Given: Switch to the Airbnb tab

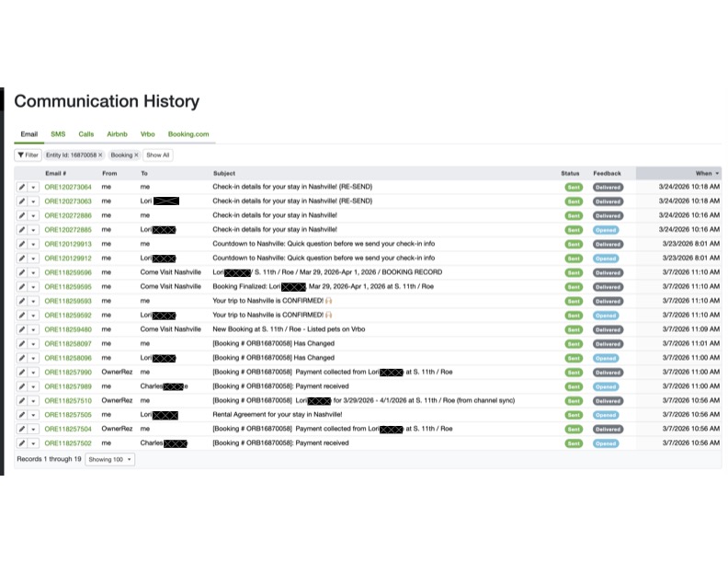Looking at the screenshot, I should tap(117, 134).
